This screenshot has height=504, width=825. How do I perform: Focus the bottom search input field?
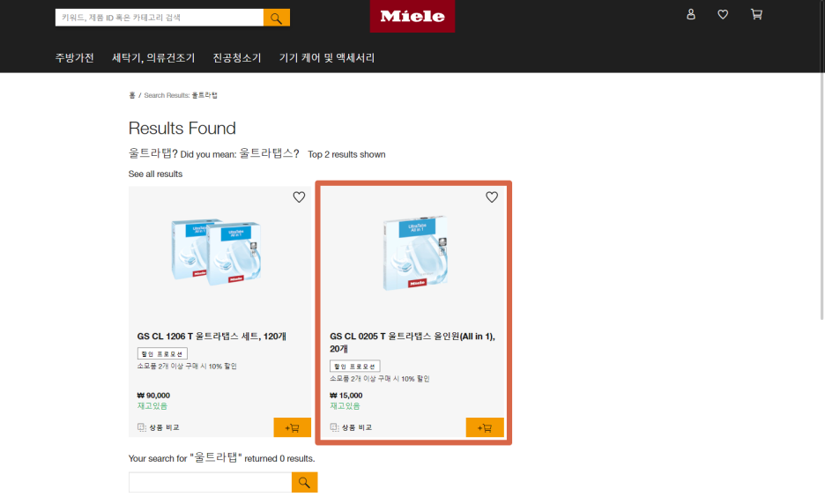(211, 483)
